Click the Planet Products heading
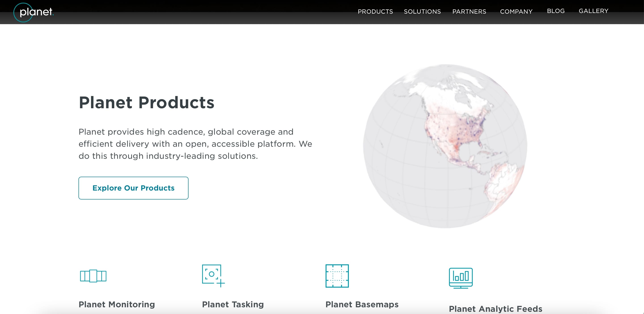This screenshot has height=314, width=644. (x=146, y=102)
